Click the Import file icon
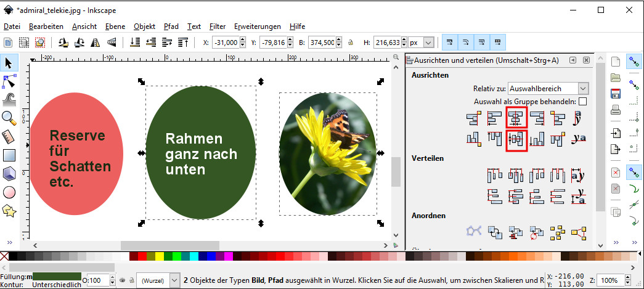Viewport: 644px width, 289px height. tap(615, 133)
